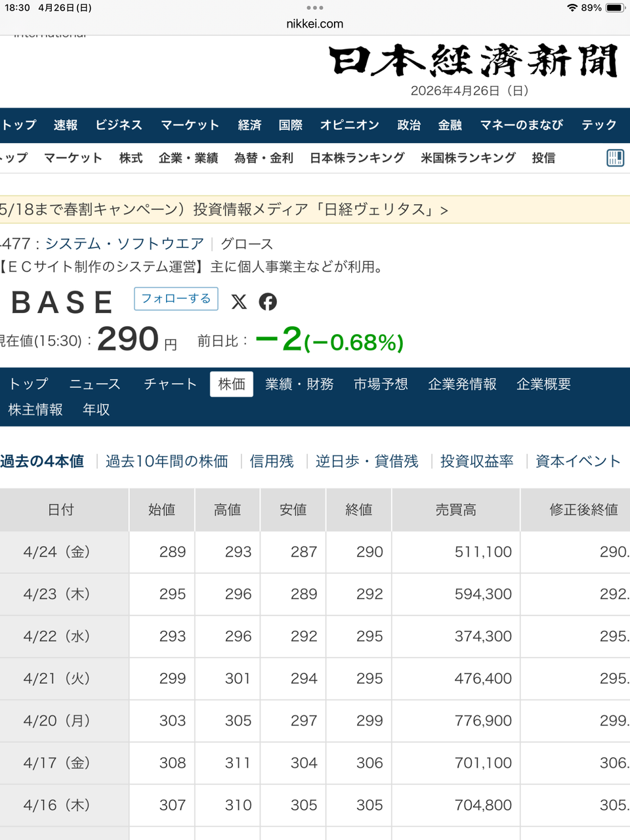The width and height of the screenshot is (630, 840).
Task: Click volume value 776,900
Action: (483, 721)
